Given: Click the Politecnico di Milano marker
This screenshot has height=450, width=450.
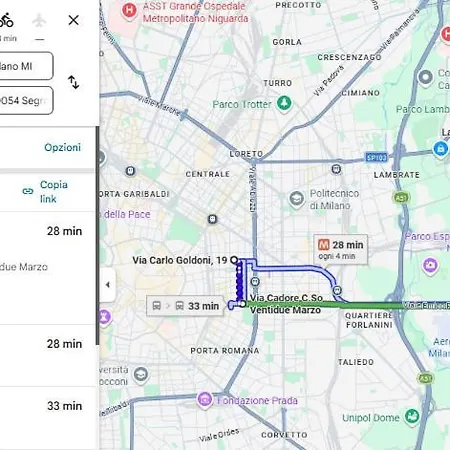Looking at the screenshot, I should click(x=296, y=199).
